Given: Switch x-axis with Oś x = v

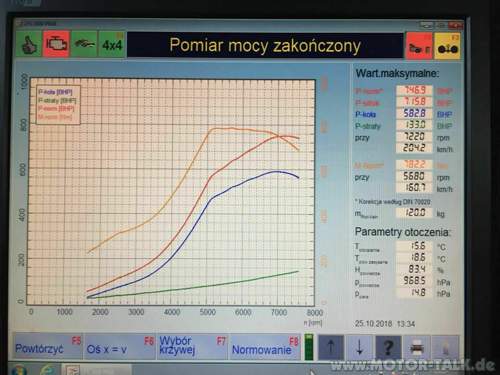Looking at the screenshot, I should (120, 347).
